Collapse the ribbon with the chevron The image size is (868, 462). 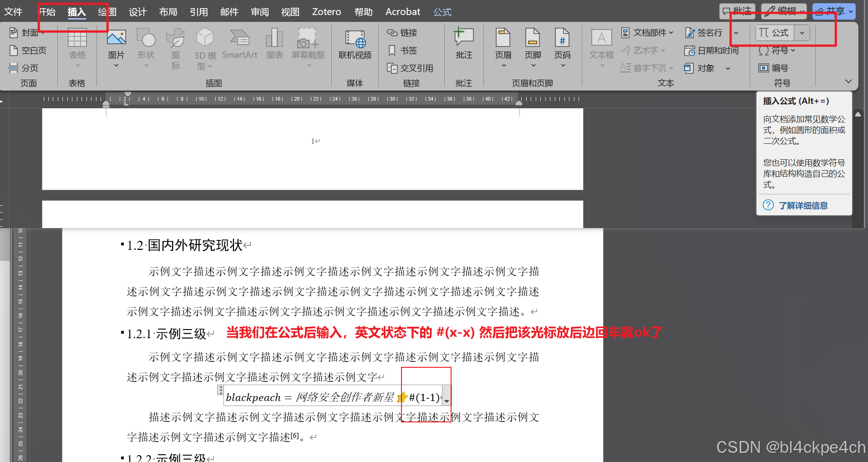pyautogui.click(x=848, y=81)
